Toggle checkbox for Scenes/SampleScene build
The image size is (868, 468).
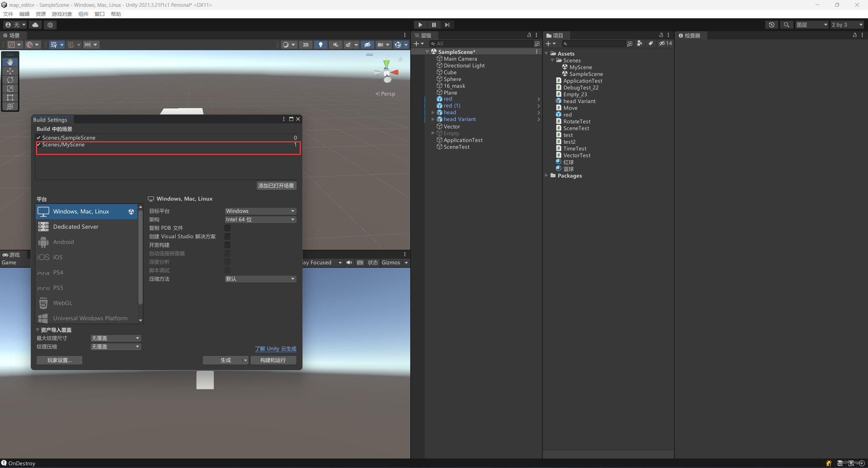click(x=39, y=137)
